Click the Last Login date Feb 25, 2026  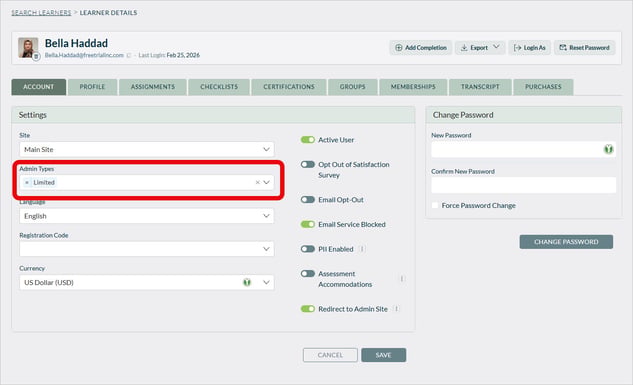coord(183,55)
